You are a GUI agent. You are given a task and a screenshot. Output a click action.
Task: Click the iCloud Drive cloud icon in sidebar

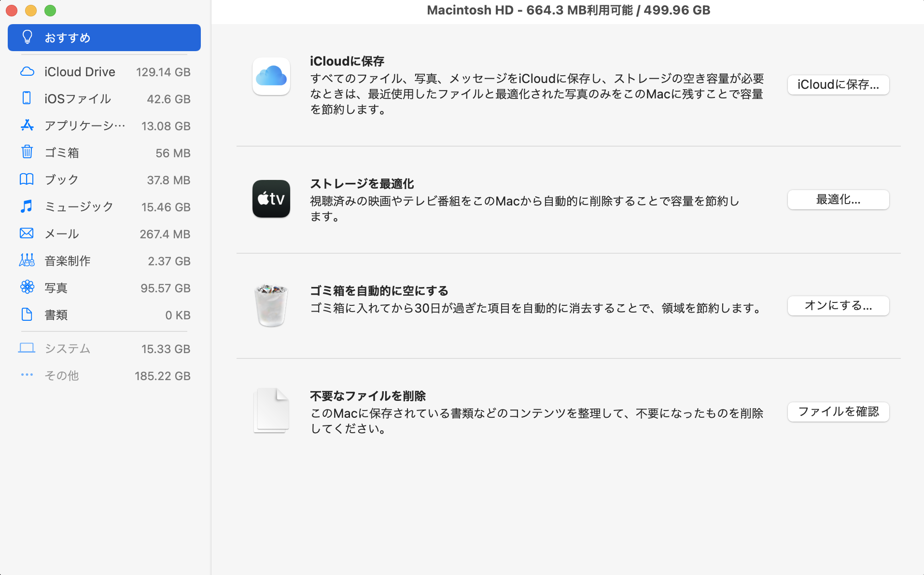pos(27,72)
